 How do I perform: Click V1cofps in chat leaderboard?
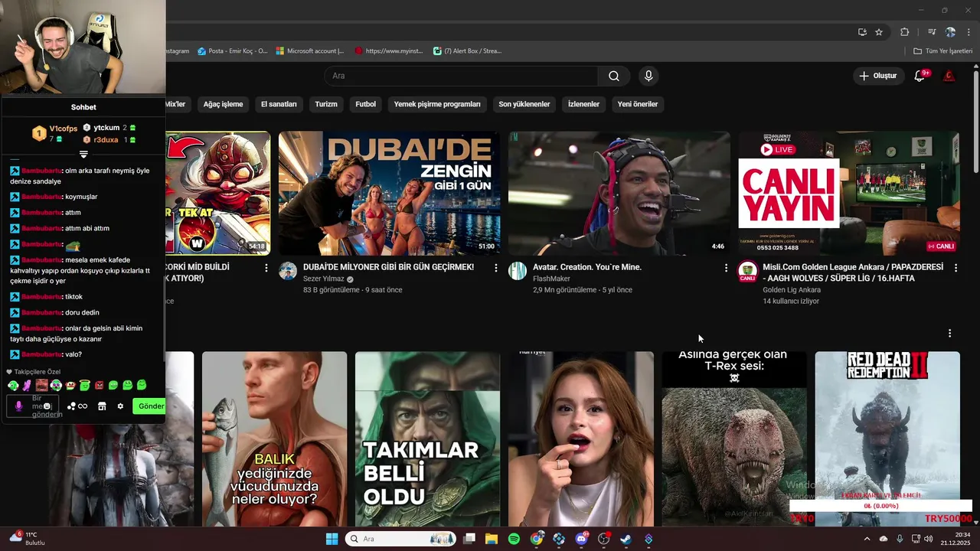pos(64,129)
